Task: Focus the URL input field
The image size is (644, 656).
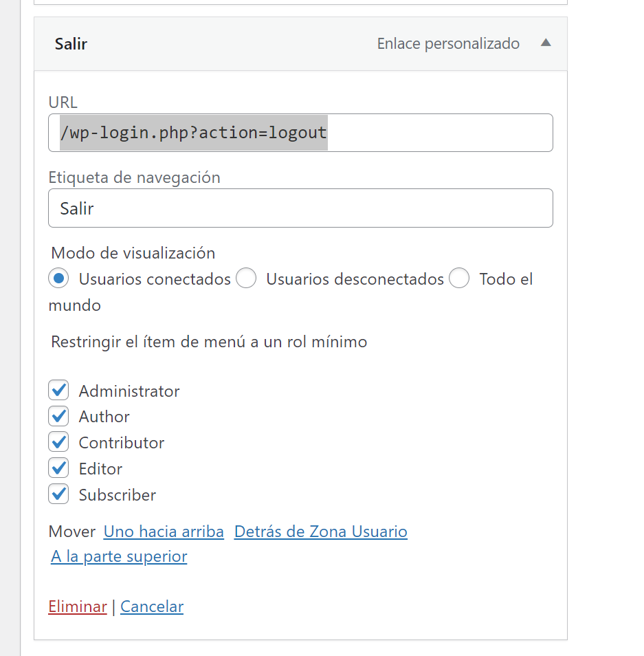Action: click(x=300, y=133)
